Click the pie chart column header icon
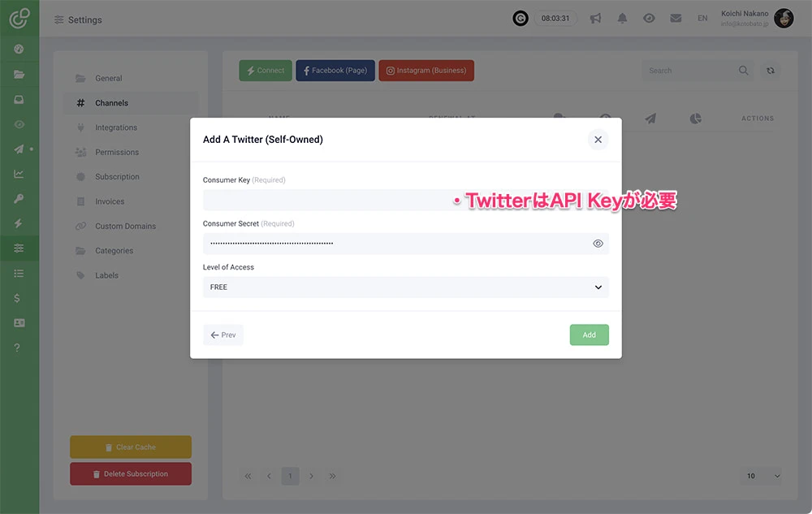This screenshot has height=514, width=812. [x=696, y=119]
